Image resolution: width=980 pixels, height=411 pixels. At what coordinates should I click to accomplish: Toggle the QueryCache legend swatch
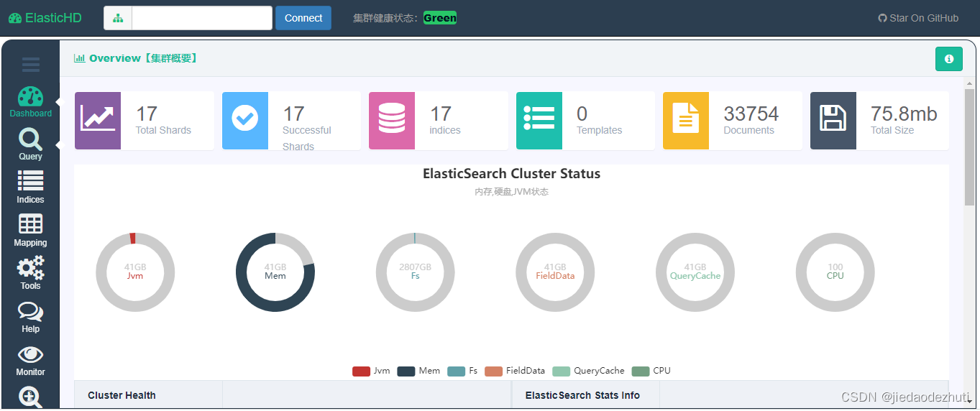[562, 371]
